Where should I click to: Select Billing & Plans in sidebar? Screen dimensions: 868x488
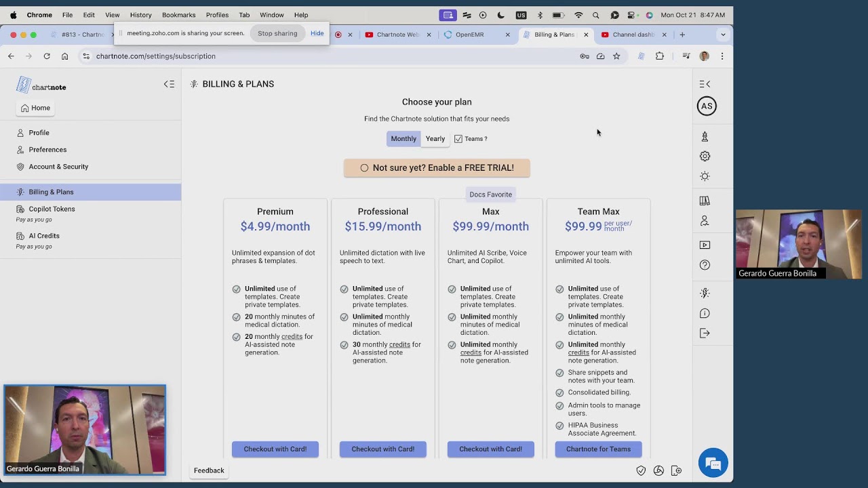click(x=90, y=192)
